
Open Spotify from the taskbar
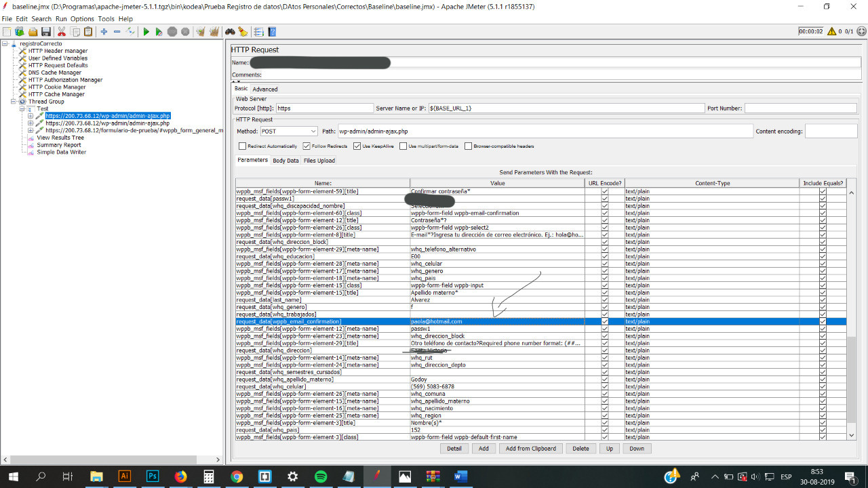pos(321,476)
